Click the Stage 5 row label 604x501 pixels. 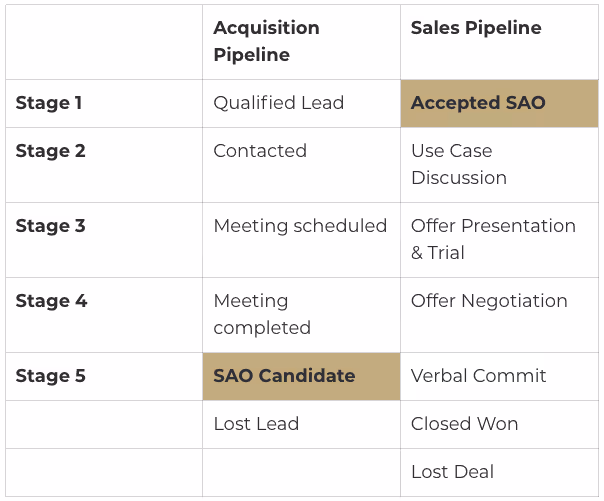(x=50, y=376)
